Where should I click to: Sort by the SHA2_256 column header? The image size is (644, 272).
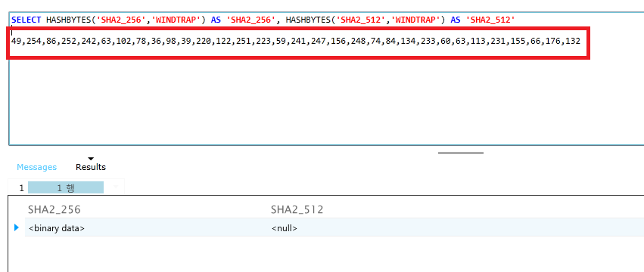pos(54,209)
